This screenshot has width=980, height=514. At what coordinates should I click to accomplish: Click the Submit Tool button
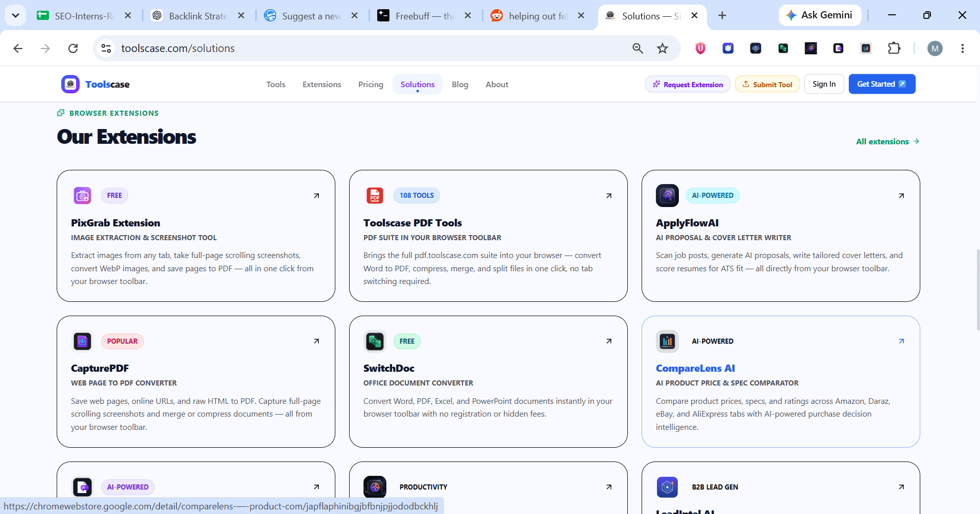click(x=767, y=84)
